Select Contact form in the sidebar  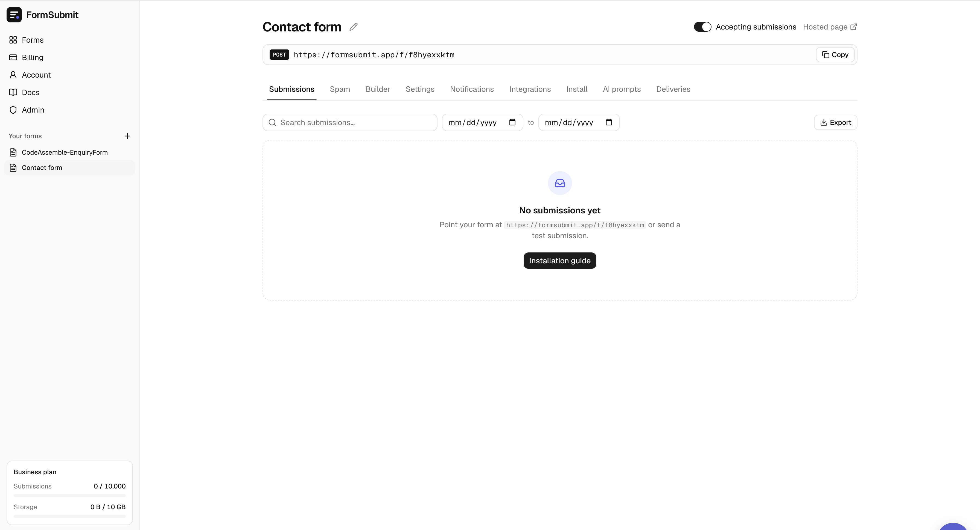(x=70, y=168)
